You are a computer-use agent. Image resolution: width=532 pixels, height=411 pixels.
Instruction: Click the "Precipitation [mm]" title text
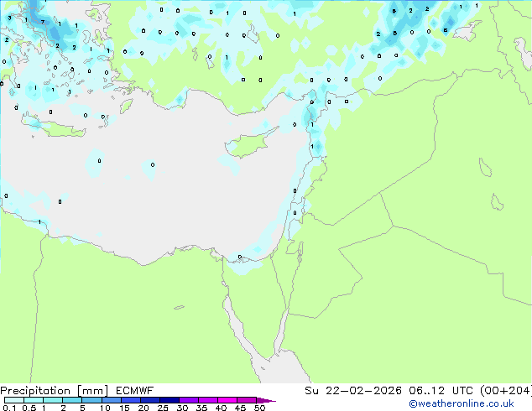55,391
